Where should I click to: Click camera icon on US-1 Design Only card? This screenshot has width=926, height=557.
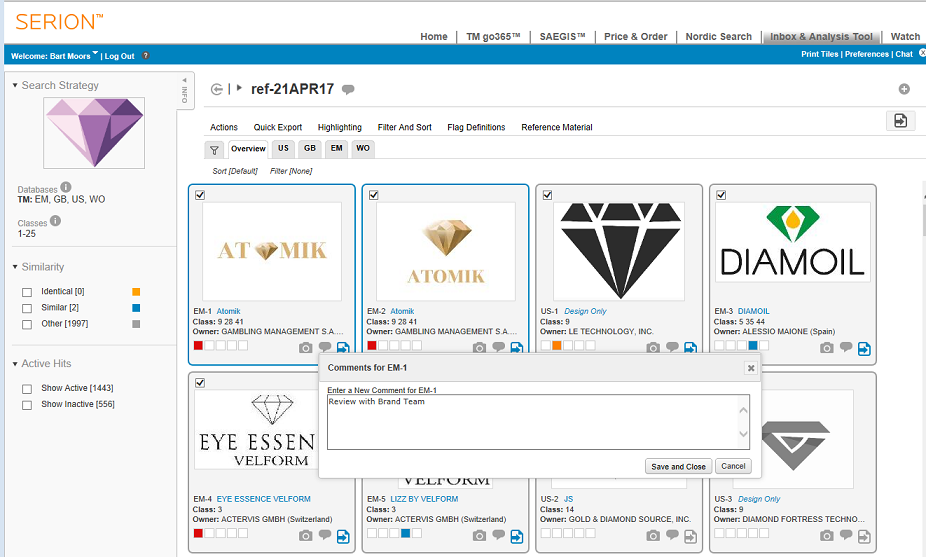pyautogui.click(x=653, y=348)
